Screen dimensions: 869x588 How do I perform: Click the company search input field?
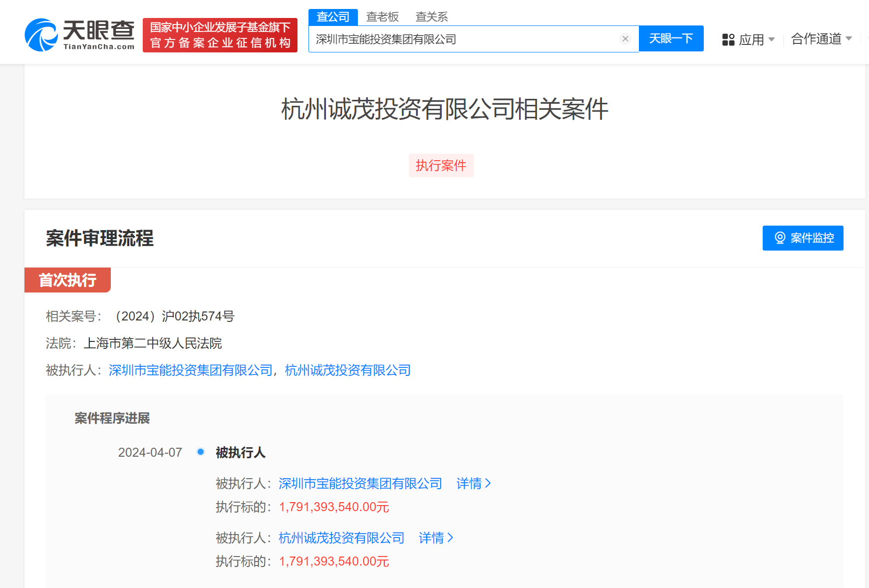click(x=464, y=39)
